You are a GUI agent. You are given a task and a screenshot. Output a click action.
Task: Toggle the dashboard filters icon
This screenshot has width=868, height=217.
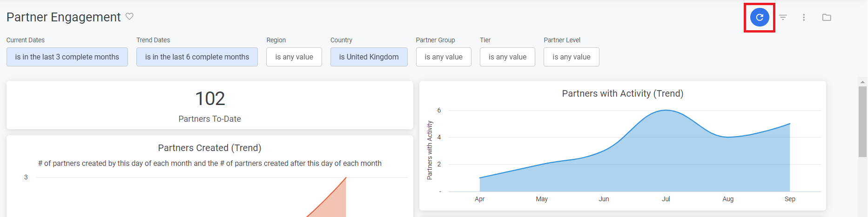783,17
